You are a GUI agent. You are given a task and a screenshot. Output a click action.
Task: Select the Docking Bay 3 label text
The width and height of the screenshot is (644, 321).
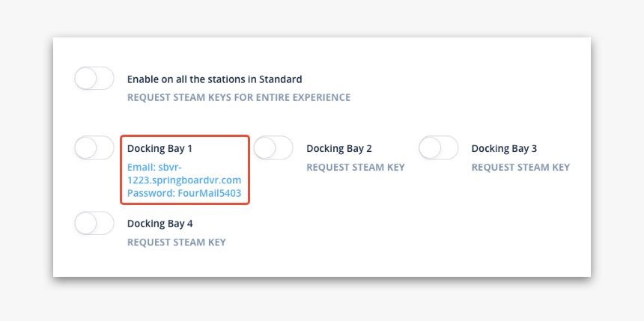[x=504, y=149]
